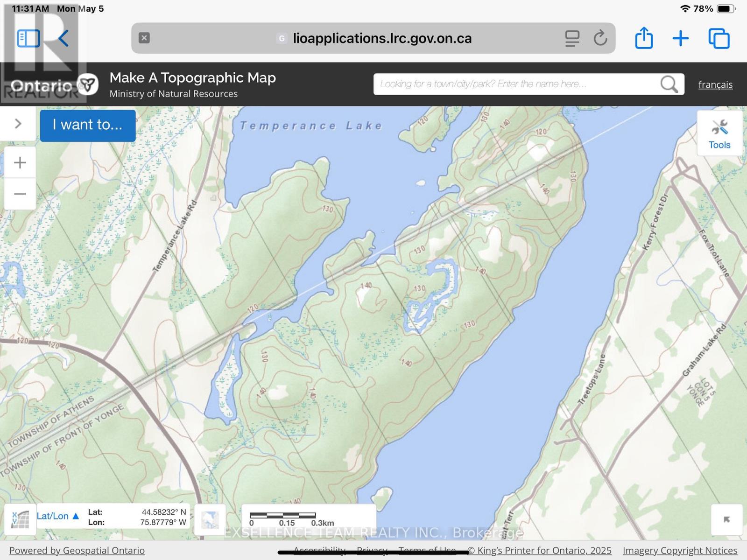The width and height of the screenshot is (747, 560).
Task: Open 'Powered by Geospatial Ontario' link
Action: 77,551
